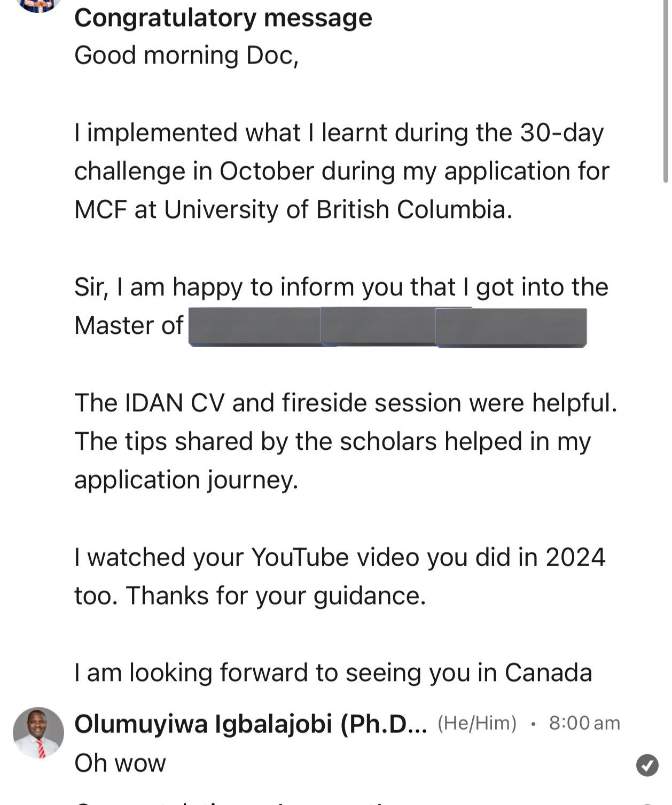The height and width of the screenshot is (805, 672).
Task: Click the YouTube video you did line
Action: [x=340, y=557]
